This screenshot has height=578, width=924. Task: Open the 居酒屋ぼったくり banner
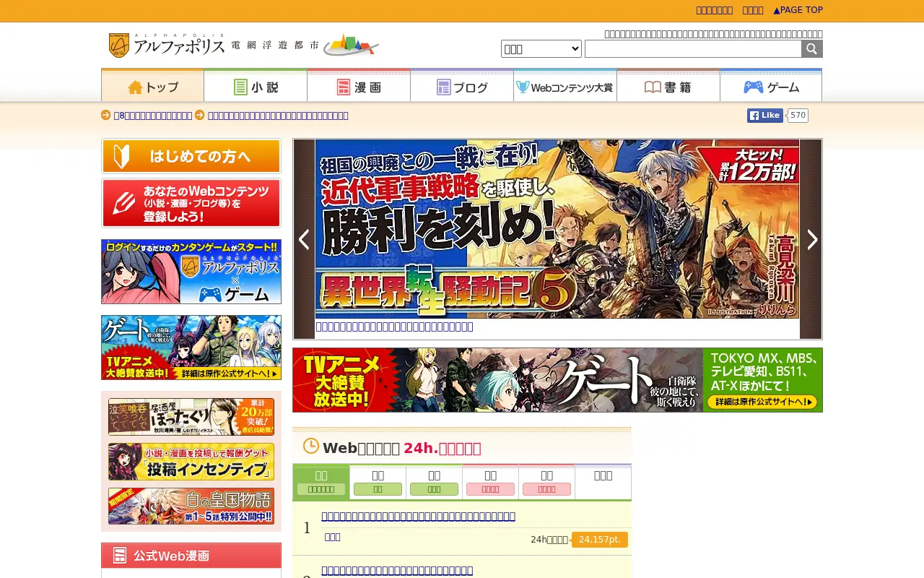pyautogui.click(x=191, y=417)
